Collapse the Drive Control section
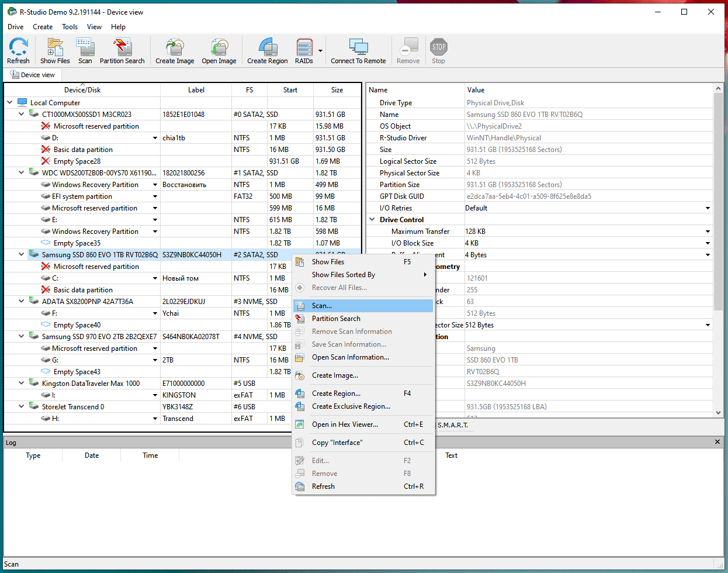Screen dimensions: 728x573 tap(372, 220)
